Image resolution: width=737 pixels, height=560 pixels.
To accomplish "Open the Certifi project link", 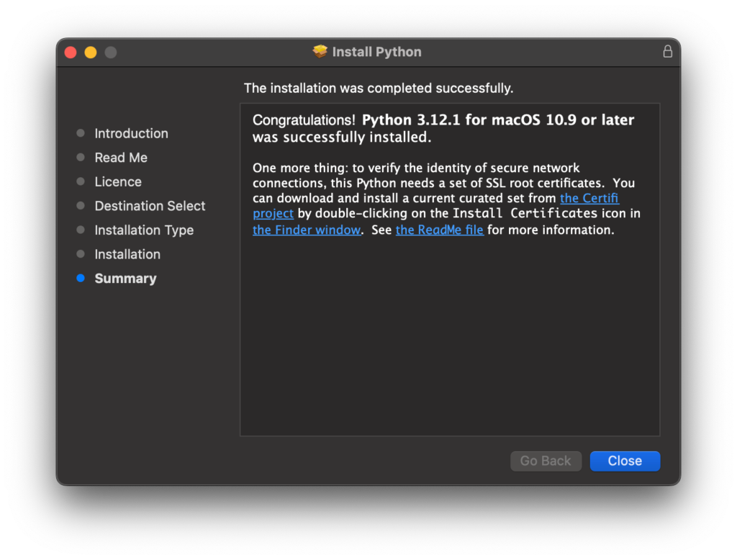I will point(589,198).
